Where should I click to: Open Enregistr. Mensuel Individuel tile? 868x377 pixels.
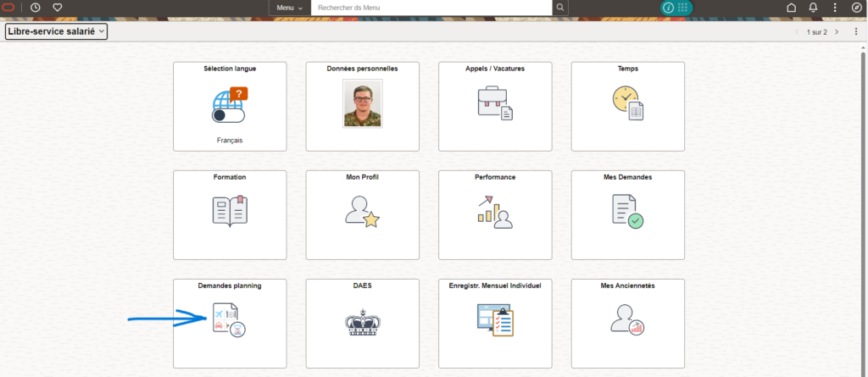point(495,322)
